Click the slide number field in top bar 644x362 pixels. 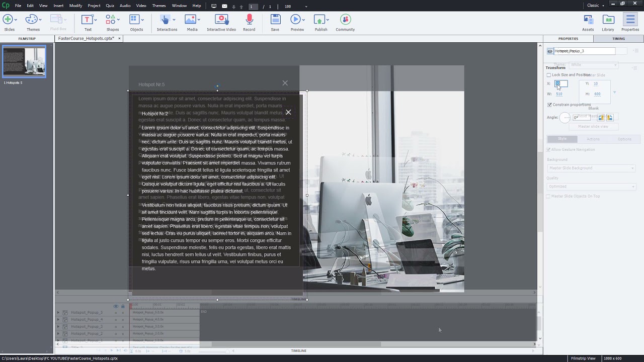(253, 7)
